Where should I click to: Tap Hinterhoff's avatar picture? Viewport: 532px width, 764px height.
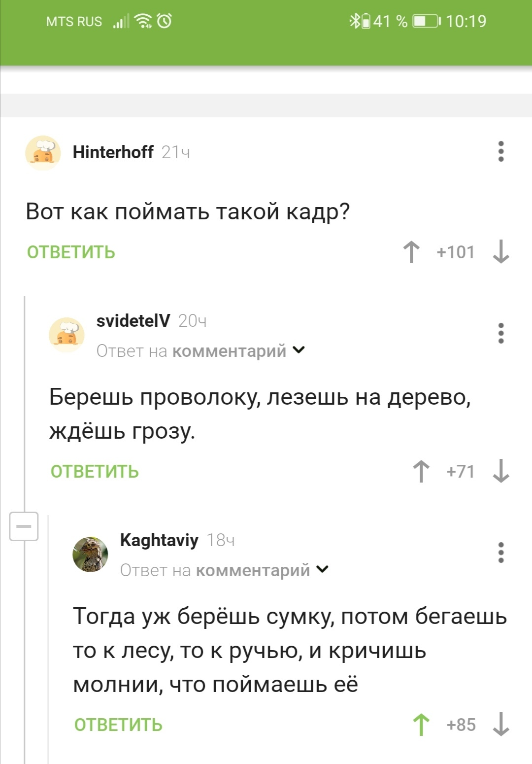[43, 153]
